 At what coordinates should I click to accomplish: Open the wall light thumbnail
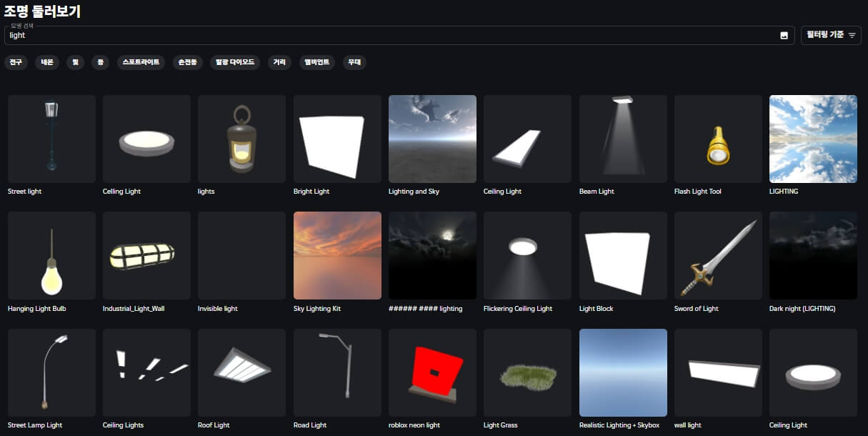(718, 372)
